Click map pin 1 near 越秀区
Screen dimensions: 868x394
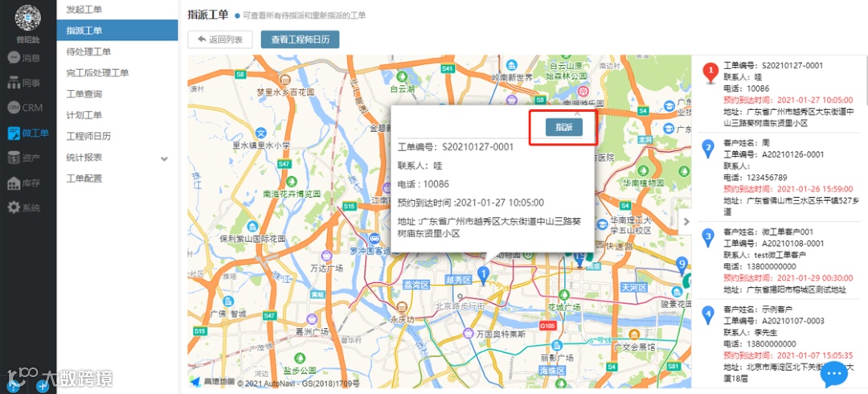click(483, 276)
